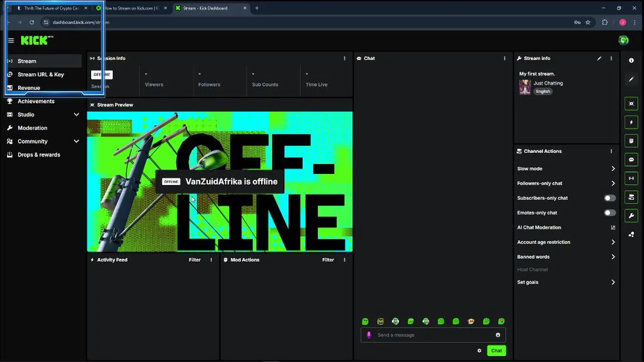
Task: Click the purple microphone icon in chat box
Action: coord(369,335)
